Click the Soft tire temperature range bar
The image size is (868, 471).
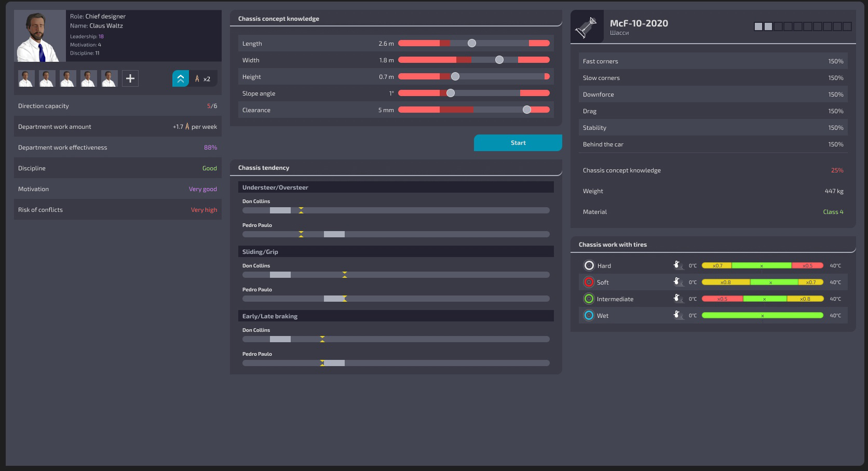(x=763, y=282)
